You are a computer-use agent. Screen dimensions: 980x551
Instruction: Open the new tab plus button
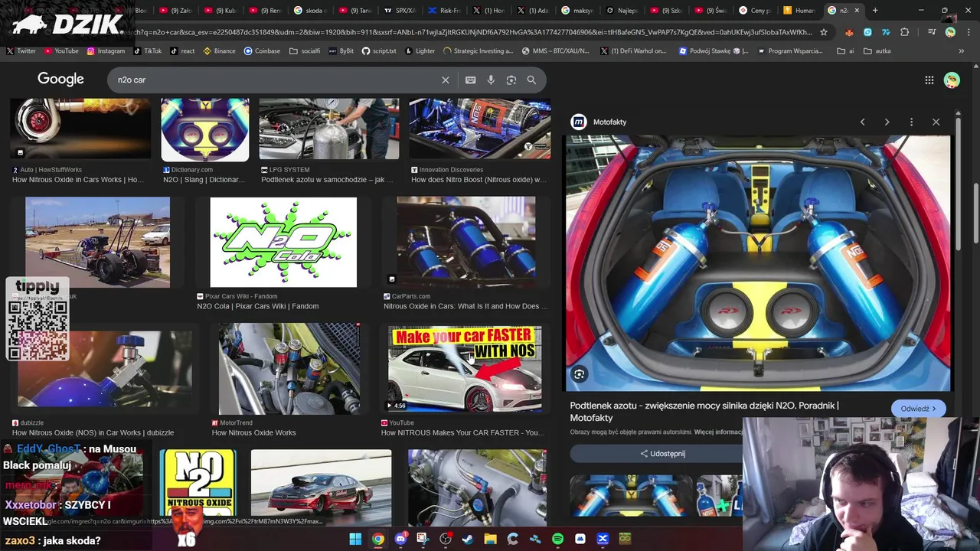[x=875, y=11]
